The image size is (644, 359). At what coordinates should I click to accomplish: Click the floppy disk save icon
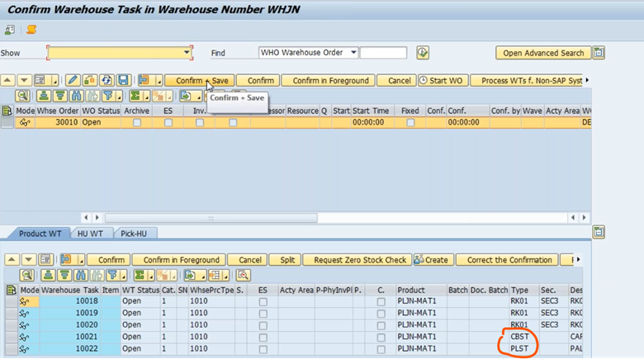123,80
